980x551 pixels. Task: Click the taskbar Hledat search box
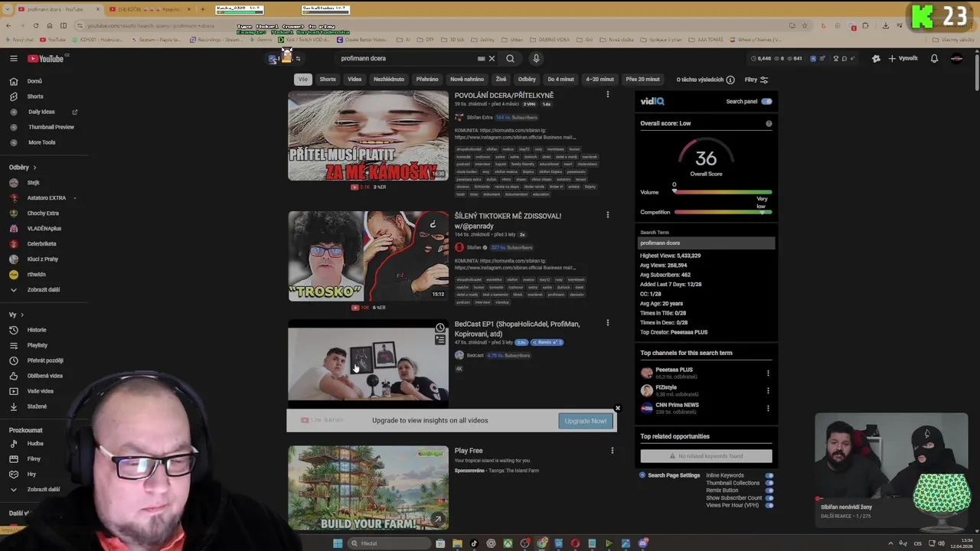coord(390,543)
